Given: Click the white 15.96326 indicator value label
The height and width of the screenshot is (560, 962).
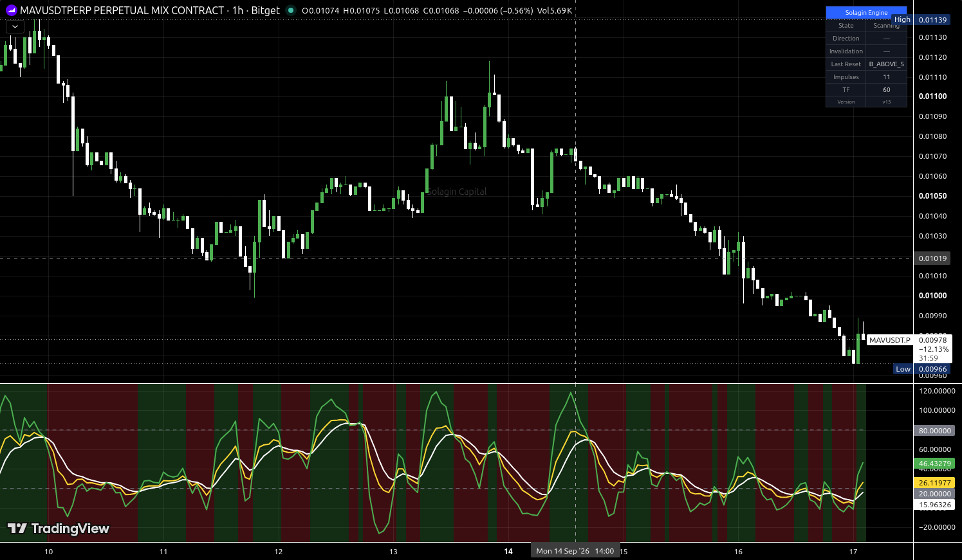Looking at the screenshot, I should [x=934, y=505].
